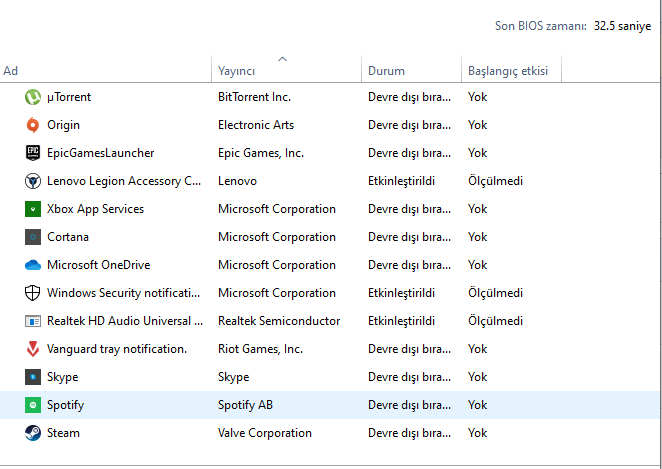The image size is (662, 469).
Task: Select the Microsoft OneDrive entry name
Action: coord(98,265)
